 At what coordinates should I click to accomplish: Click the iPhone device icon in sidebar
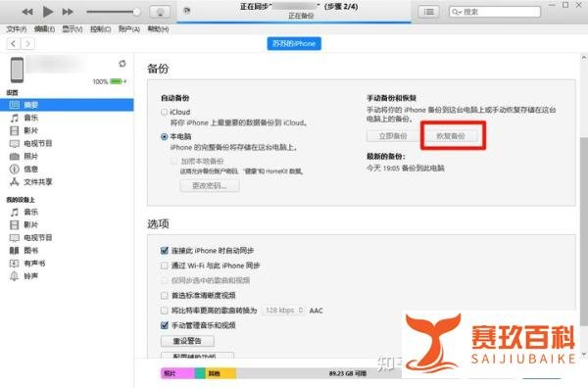(17, 70)
